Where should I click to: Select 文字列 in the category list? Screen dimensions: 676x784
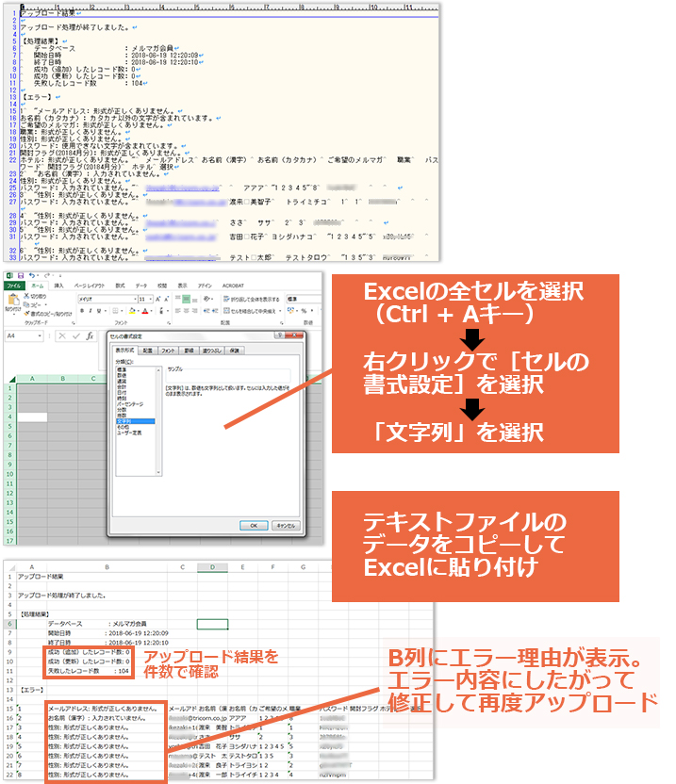(136, 421)
